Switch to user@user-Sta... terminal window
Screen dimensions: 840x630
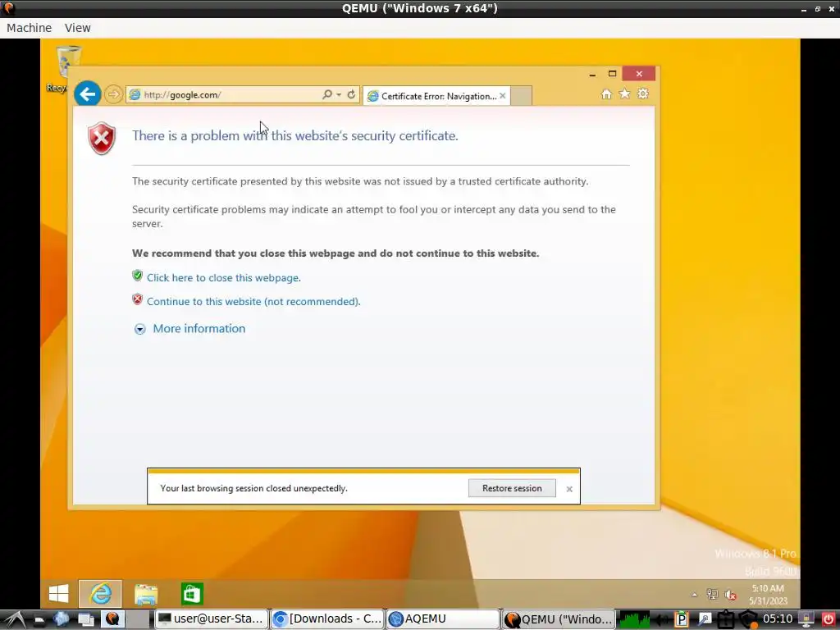click(x=212, y=619)
